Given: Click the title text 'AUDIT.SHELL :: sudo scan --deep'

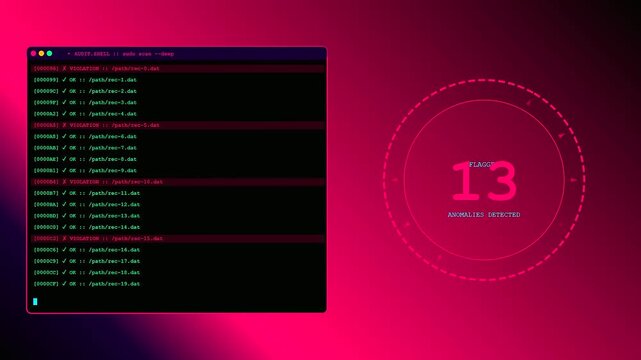Looking at the screenshot, I should 124,54.
